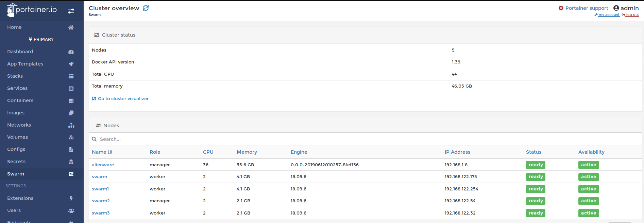The width and height of the screenshot is (644, 223).
Task: Sort nodes by IP Address column
Action: 457,152
